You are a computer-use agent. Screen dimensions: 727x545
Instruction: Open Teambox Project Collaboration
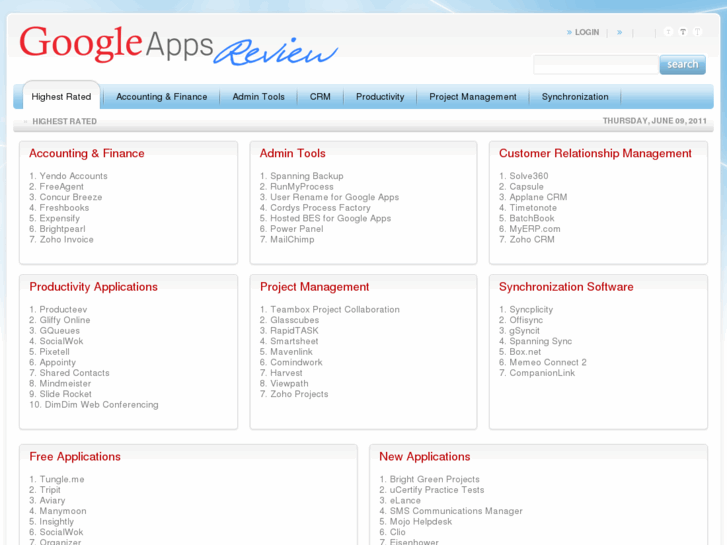(335, 309)
